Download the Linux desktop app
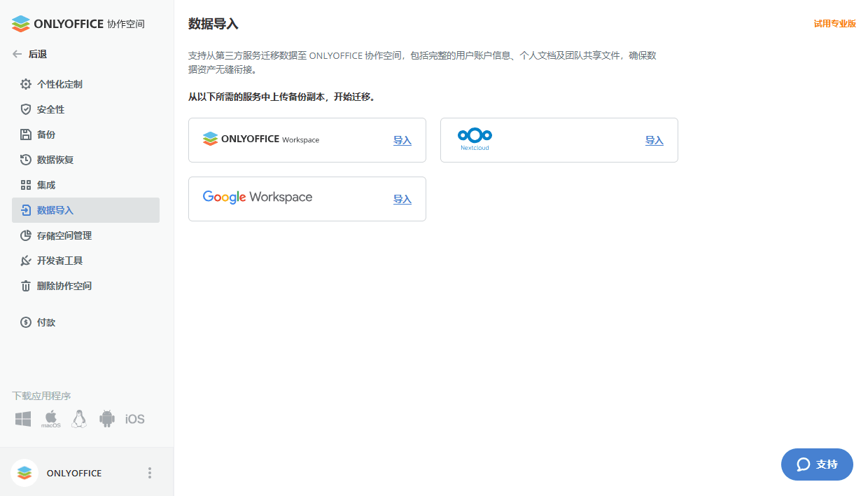This screenshot has width=868, height=496. click(x=79, y=419)
